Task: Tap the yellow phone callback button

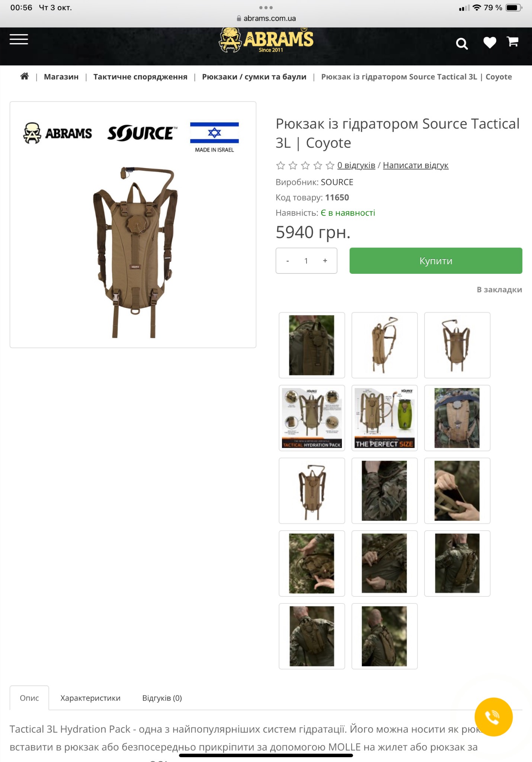Action: point(493,717)
